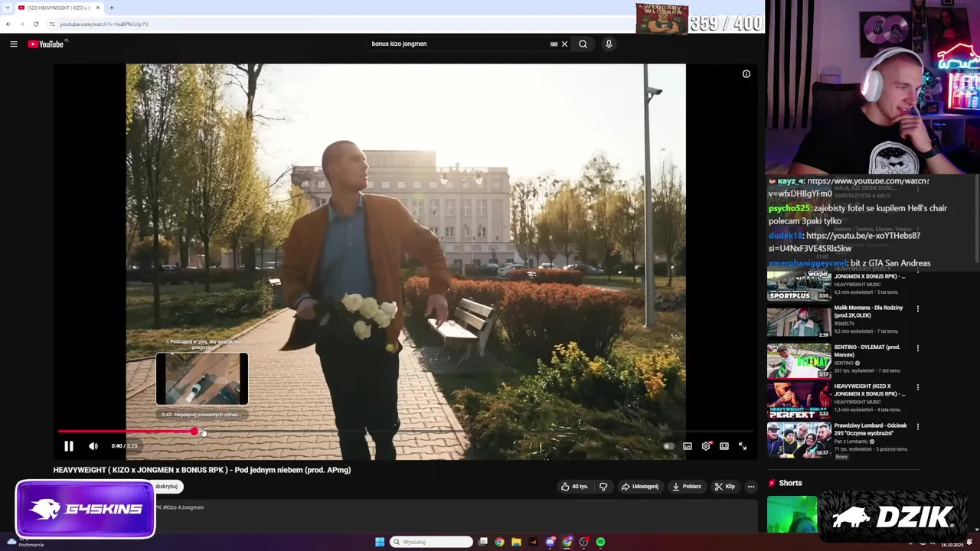
Task: Click the red video progress bar scrubber
Action: point(194,432)
